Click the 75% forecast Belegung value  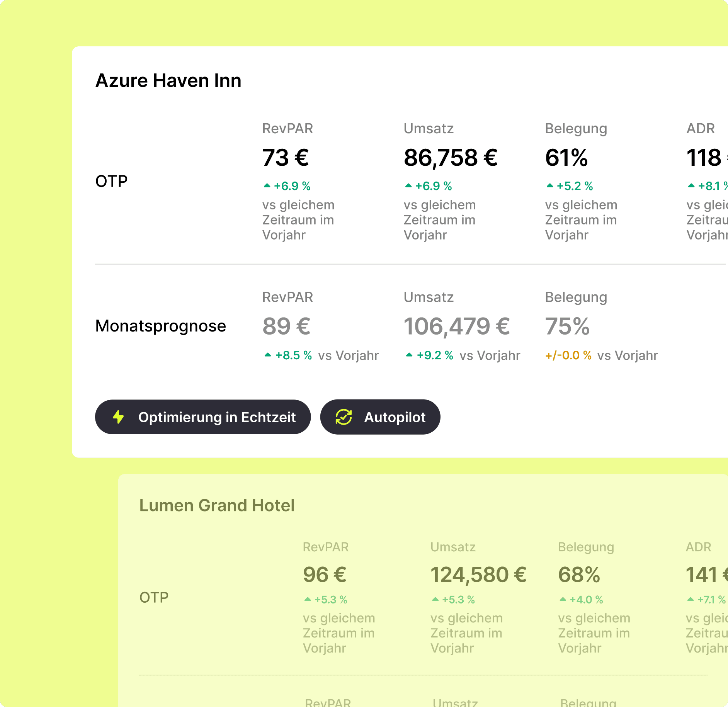coord(567,326)
